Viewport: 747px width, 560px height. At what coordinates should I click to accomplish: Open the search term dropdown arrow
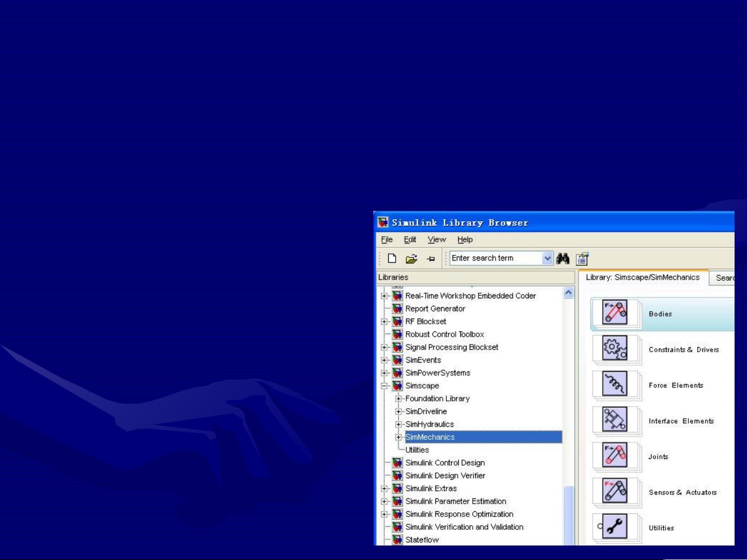point(547,258)
